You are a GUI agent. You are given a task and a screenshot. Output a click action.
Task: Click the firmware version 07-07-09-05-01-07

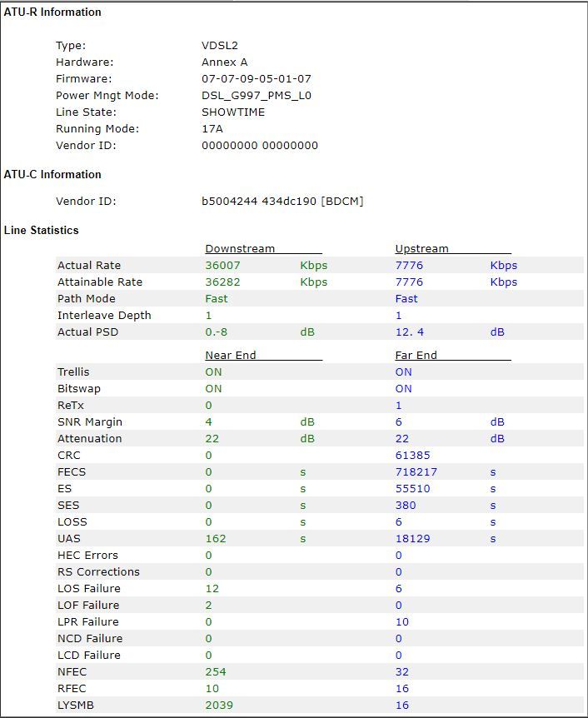[257, 79]
